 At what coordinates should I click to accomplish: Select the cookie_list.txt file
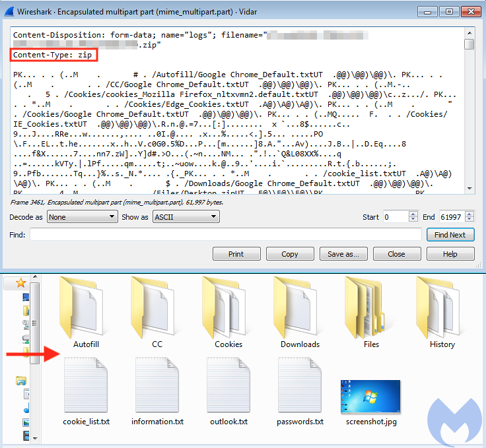pyautogui.click(x=86, y=389)
